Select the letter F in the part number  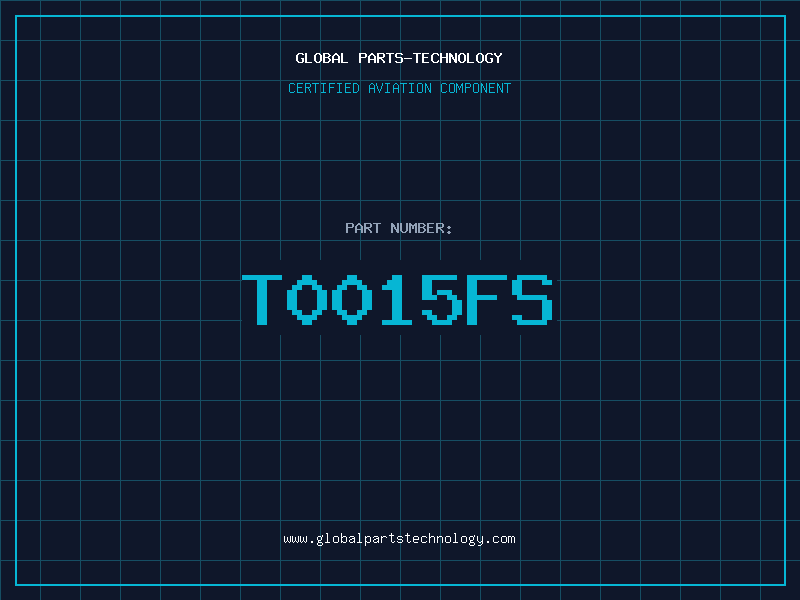coord(488,299)
